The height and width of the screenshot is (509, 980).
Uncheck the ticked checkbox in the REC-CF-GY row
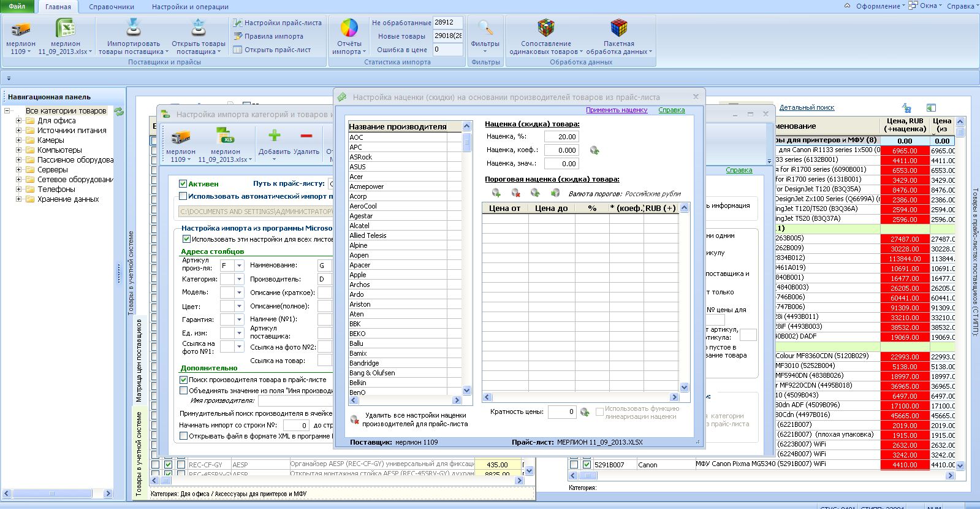169,465
